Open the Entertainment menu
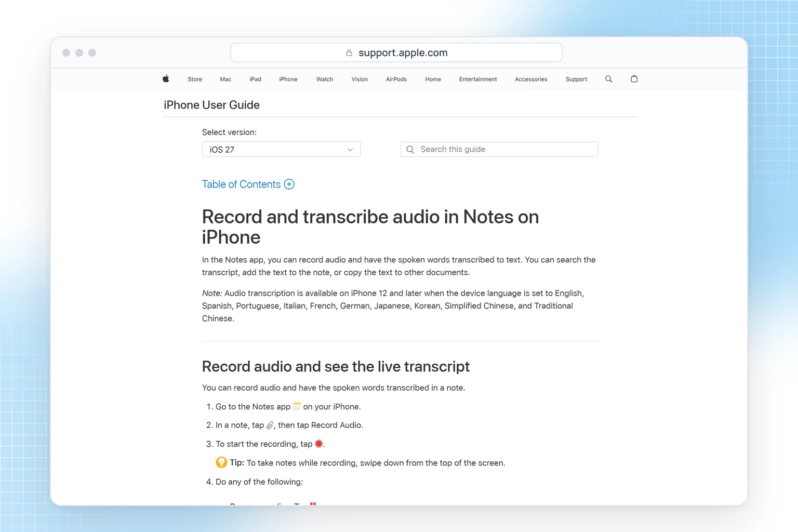798x532 pixels. tap(478, 79)
